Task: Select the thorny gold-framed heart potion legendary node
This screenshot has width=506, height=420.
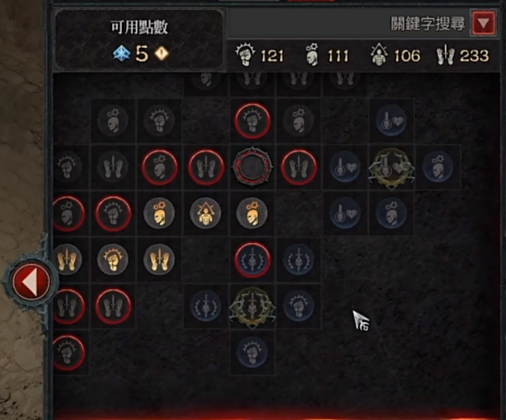Action: point(391,168)
